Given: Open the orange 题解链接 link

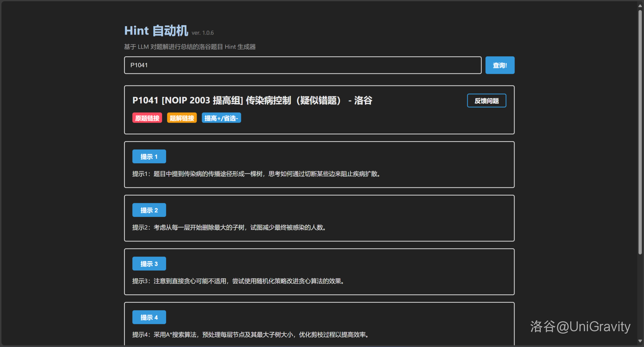Looking at the screenshot, I should click(182, 118).
